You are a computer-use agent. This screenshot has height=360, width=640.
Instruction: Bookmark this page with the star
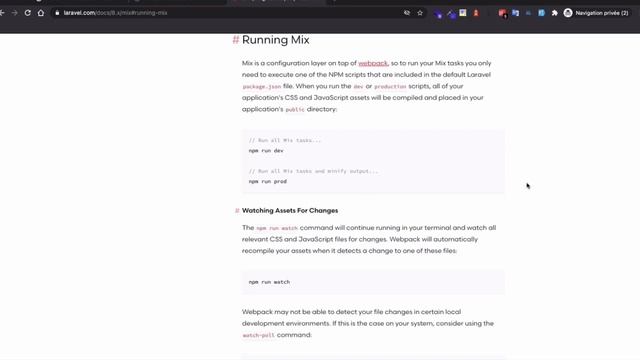click(x=420, y=13)
